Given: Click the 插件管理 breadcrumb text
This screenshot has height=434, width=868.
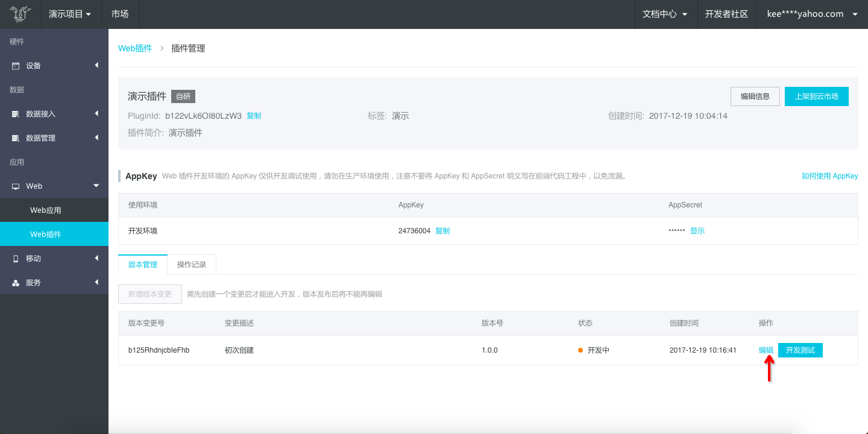Looking at the screenshot, I should point(188,48).
